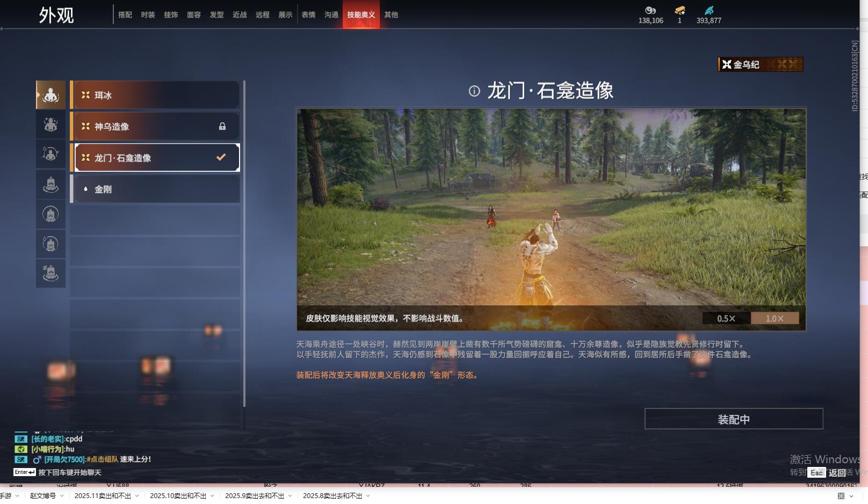Open the 手游 sheet tab dropdown arrow
Viewport: 868px width, 504px height.
tap(17, 496)
